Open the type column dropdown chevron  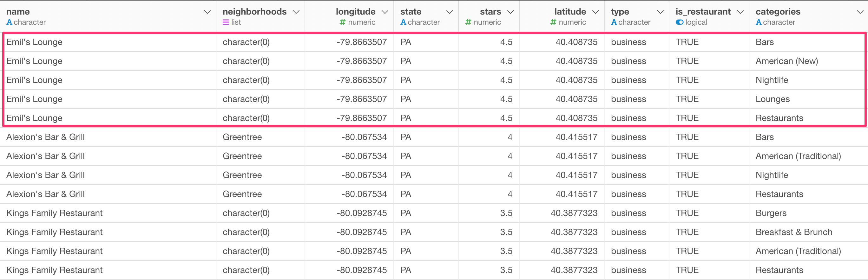pos(660,12)
